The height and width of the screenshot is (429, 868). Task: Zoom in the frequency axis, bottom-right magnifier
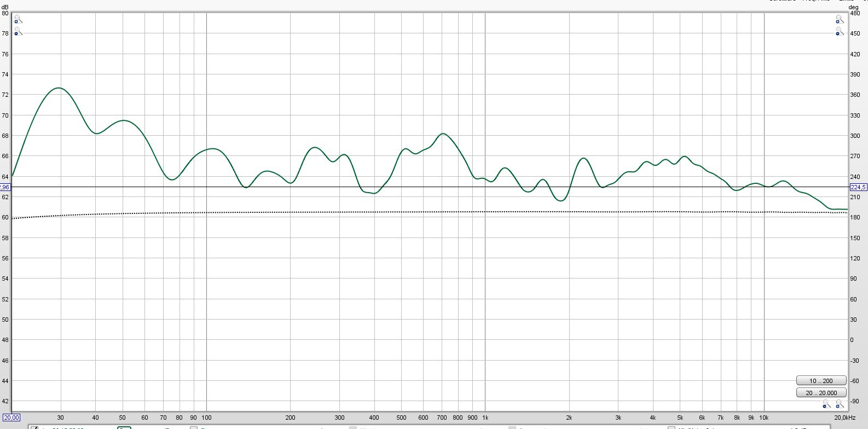839,404
